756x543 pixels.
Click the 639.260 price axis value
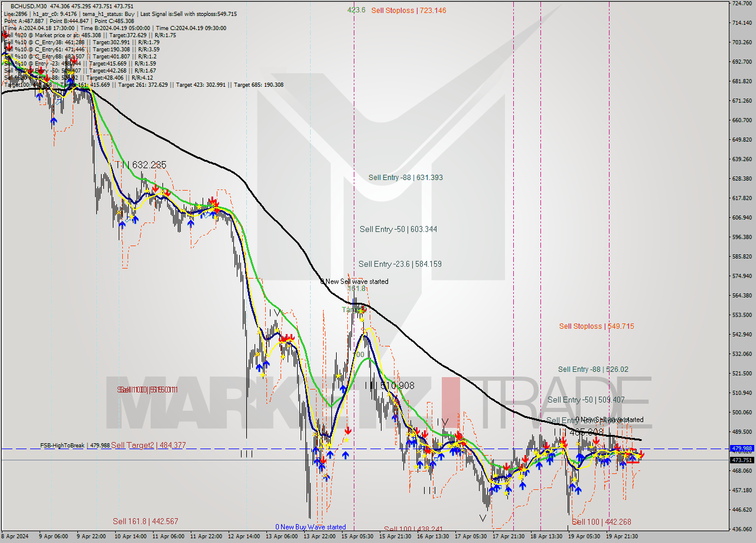click(742, 159)
